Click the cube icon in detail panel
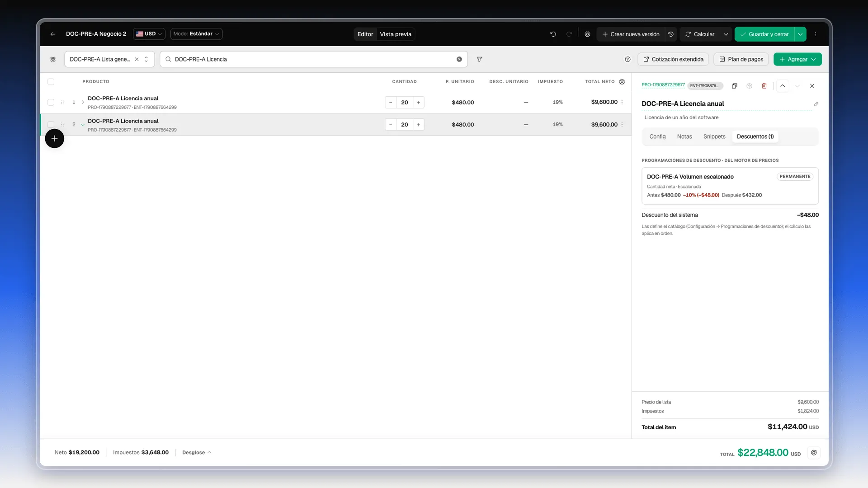The image size is (868, 488). point(750,86)
